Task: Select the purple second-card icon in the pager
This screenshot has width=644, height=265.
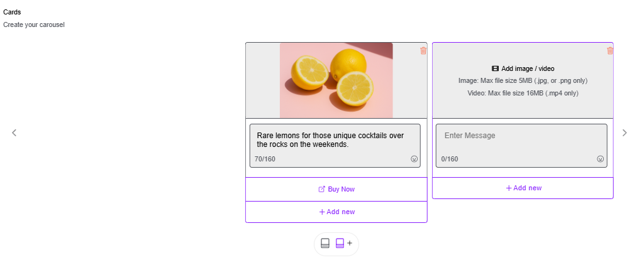Action: point(340,243)
